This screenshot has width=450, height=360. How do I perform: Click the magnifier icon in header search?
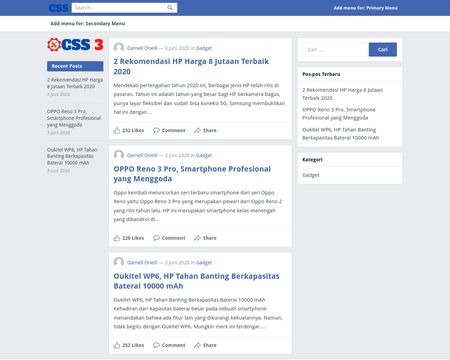[x=170, y=8]
